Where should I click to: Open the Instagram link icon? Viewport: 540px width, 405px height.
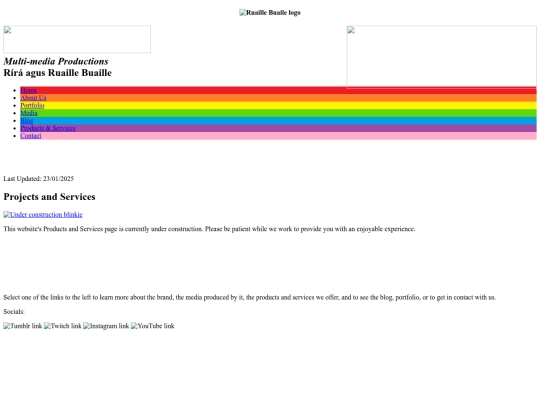click(x=106, y=326)
